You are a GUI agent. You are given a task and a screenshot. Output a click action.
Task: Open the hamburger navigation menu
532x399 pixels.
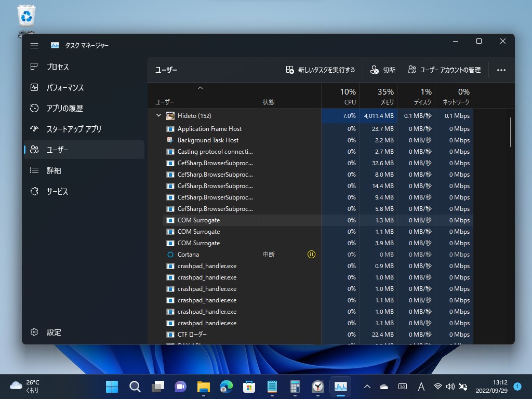34,46
